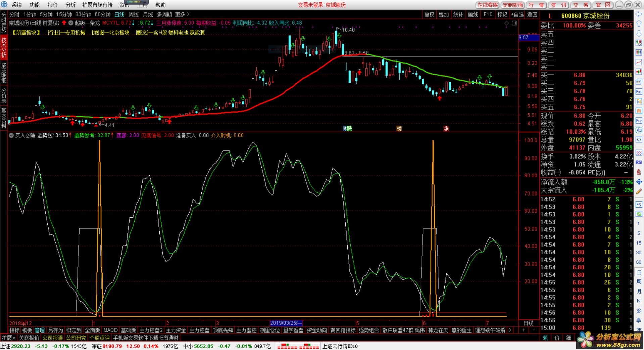Click minus zoom button below chart axis

pos(534,330)
